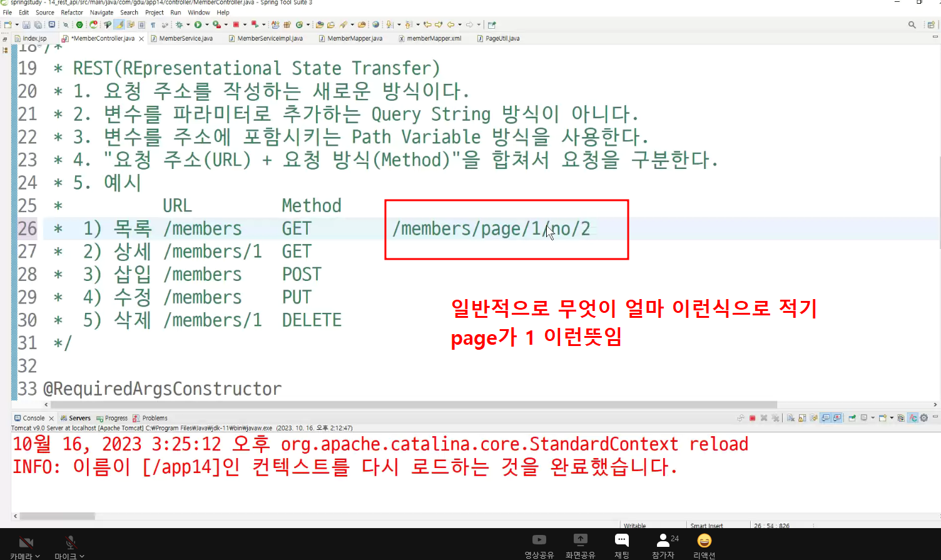
Task: Open the chat (채팅) button
Action: [x=621, y=545]
